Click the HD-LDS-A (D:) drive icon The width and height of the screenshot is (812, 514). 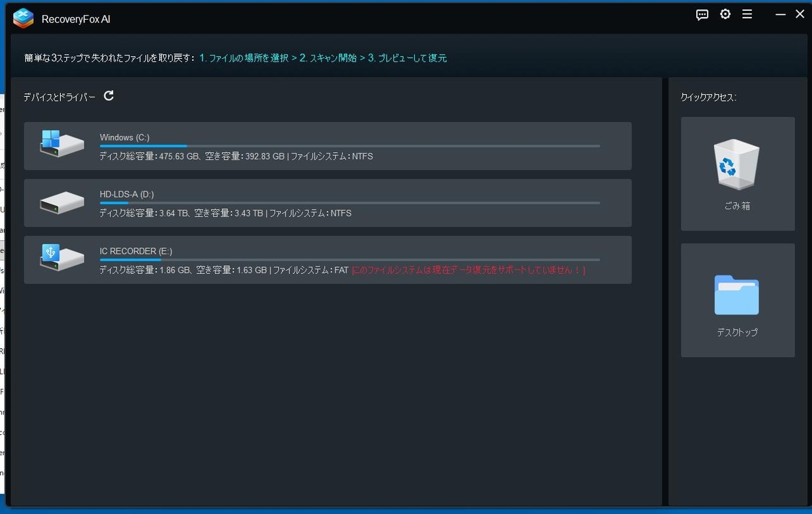62,202
